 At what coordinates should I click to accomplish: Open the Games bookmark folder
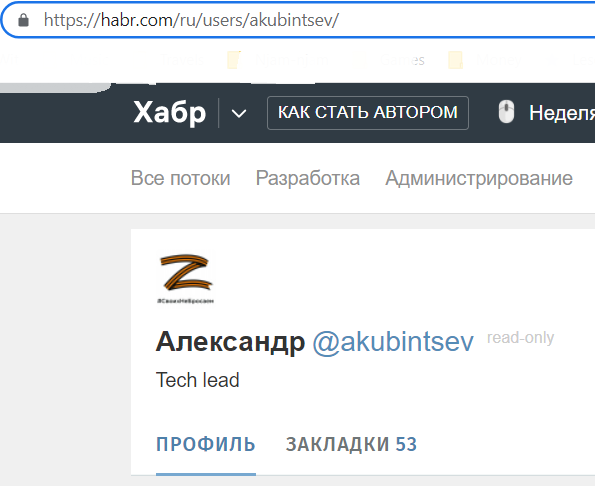pos(402,60)
